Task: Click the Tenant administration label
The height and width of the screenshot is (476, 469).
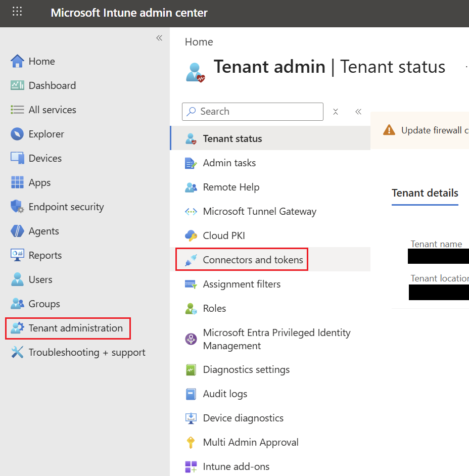Action: pyautogui.click(x=76, y=328)
